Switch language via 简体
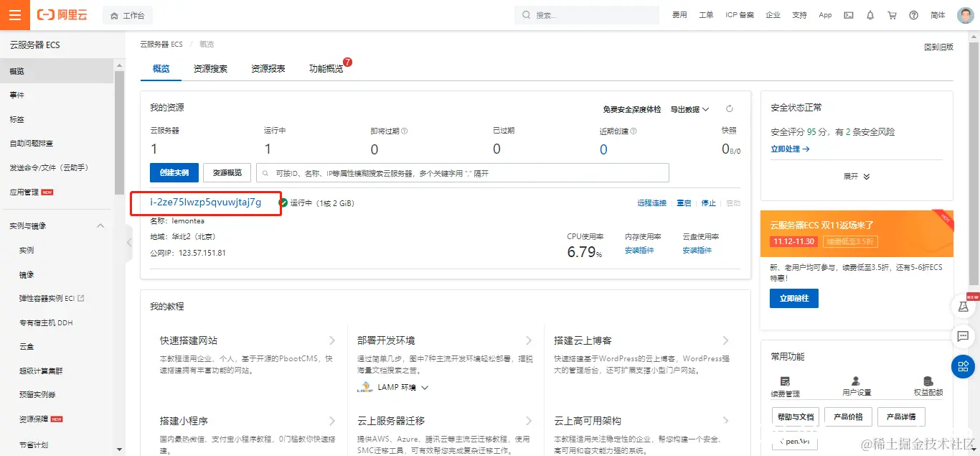This screenshot has height=456, width=980. coord(938,15)
